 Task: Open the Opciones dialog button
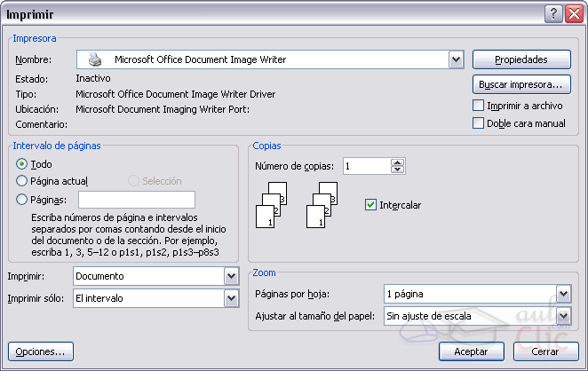tap(39, 351)
